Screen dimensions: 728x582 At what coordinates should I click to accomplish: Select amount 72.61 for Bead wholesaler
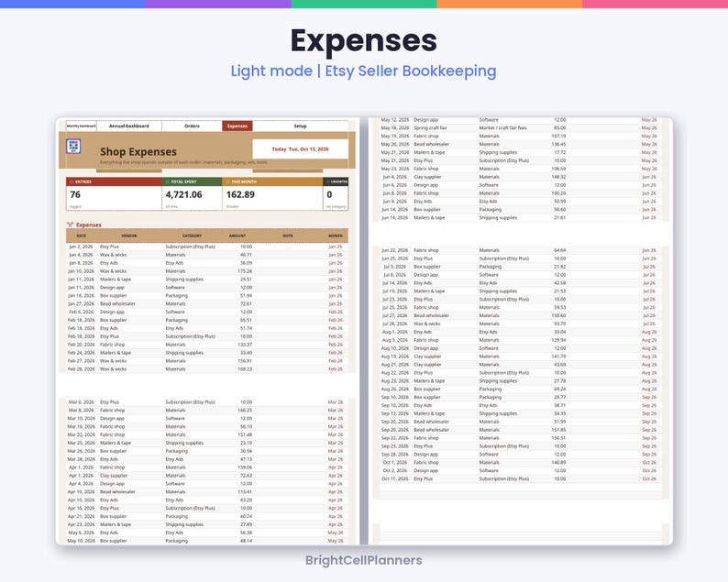tap(246, 303)
